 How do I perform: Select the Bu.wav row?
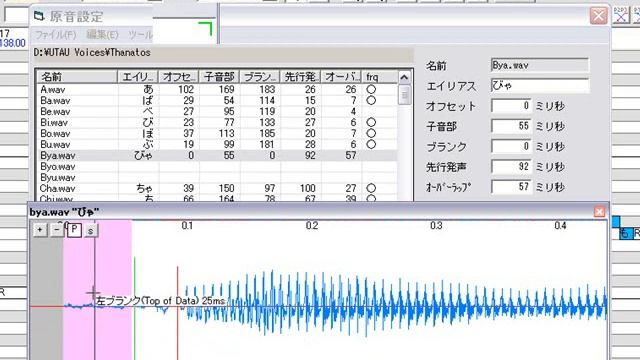coord(217,144)
